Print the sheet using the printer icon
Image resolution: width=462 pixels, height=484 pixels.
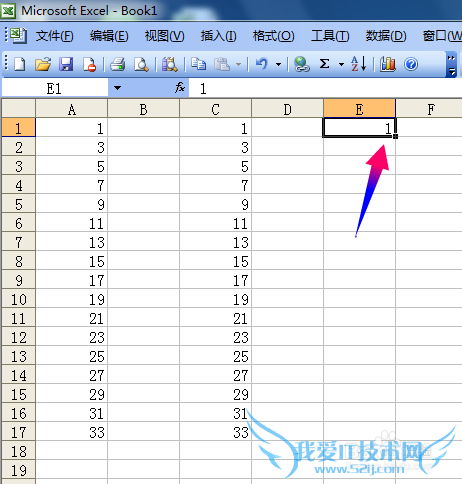coord(118,64)
